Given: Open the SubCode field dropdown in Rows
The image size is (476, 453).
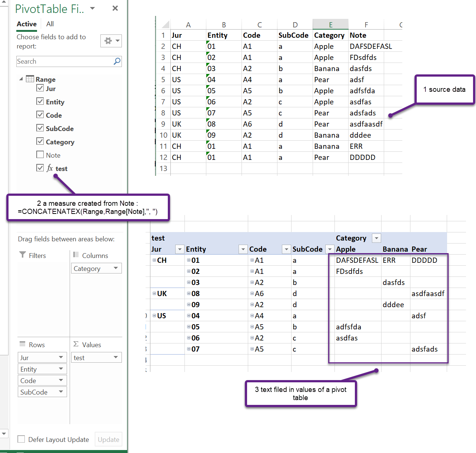Looking at the screenshot, I should [x=61, y=392].
